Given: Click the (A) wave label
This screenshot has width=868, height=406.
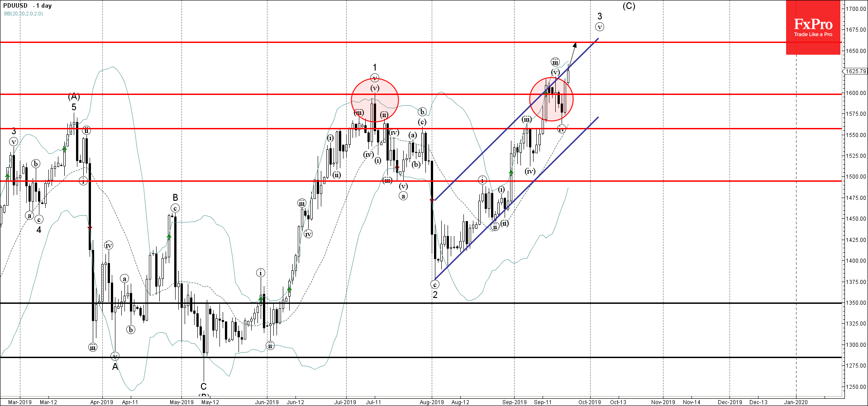Looking at the screenshot, I should point(74,96).
